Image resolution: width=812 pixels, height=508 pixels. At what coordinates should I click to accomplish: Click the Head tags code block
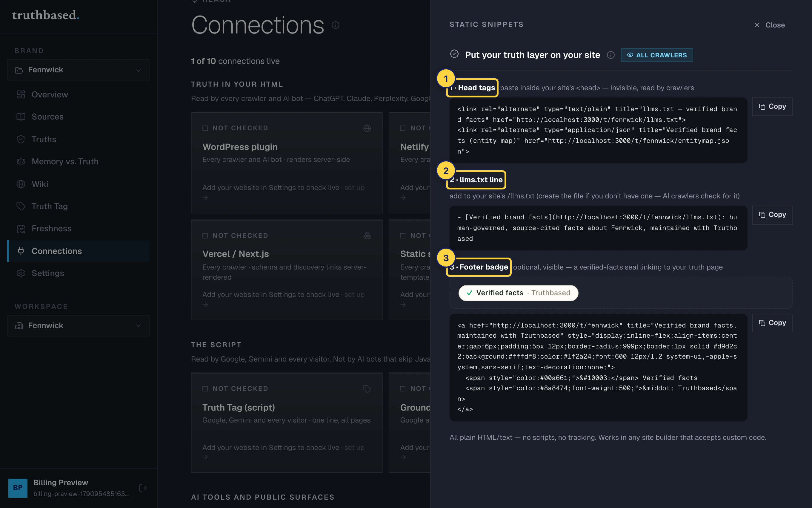[x=598, y=130]
